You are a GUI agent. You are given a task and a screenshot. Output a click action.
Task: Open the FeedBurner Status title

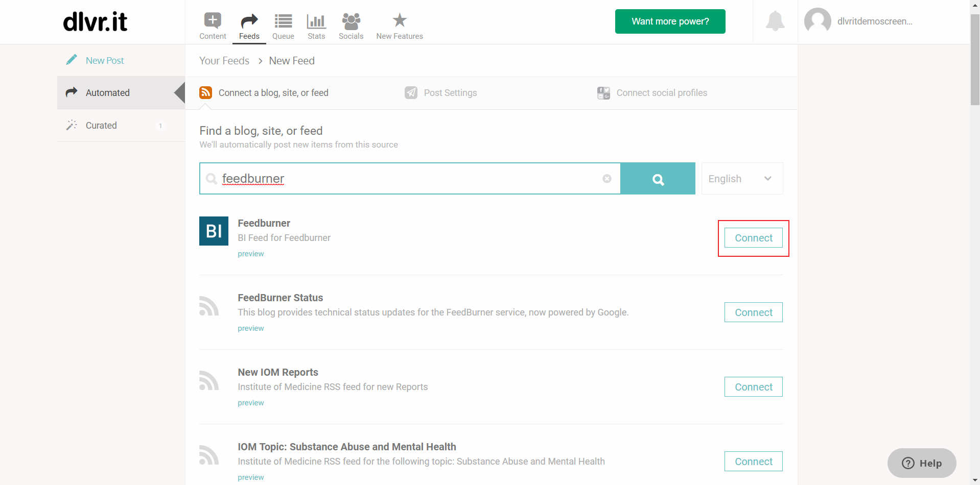pyautogui.click(x=281, y=298)
